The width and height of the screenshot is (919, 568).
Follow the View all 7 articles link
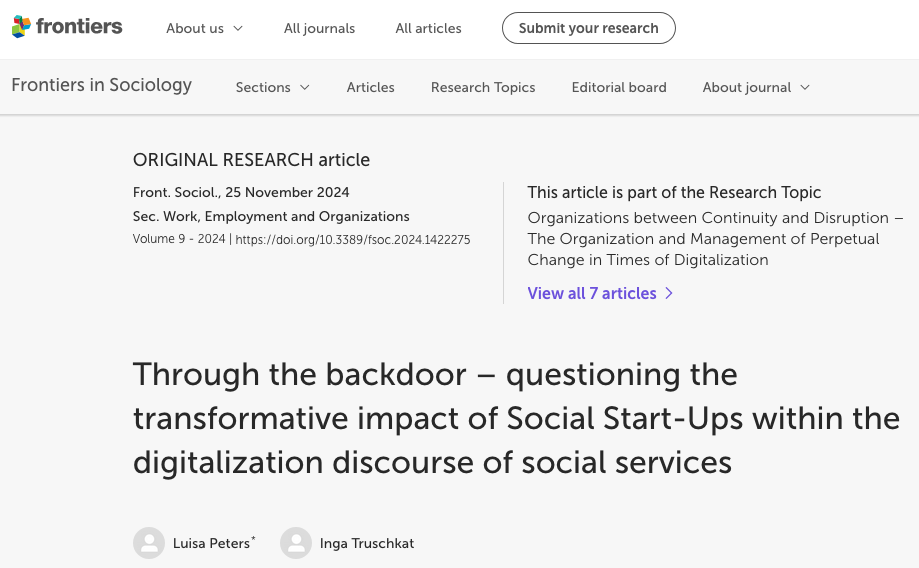pos(592,293)
